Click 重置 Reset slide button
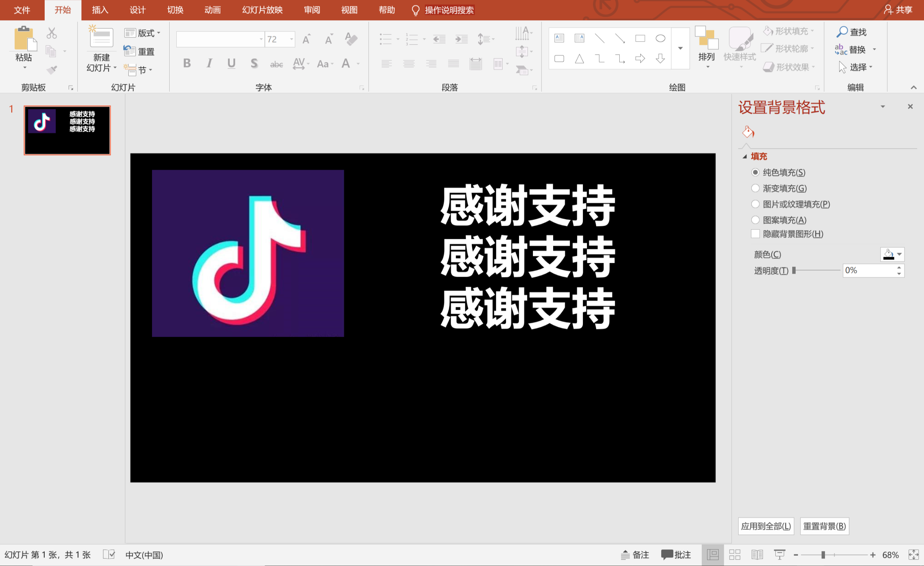Viewport: 924px width, 566px height. (139, 51)
